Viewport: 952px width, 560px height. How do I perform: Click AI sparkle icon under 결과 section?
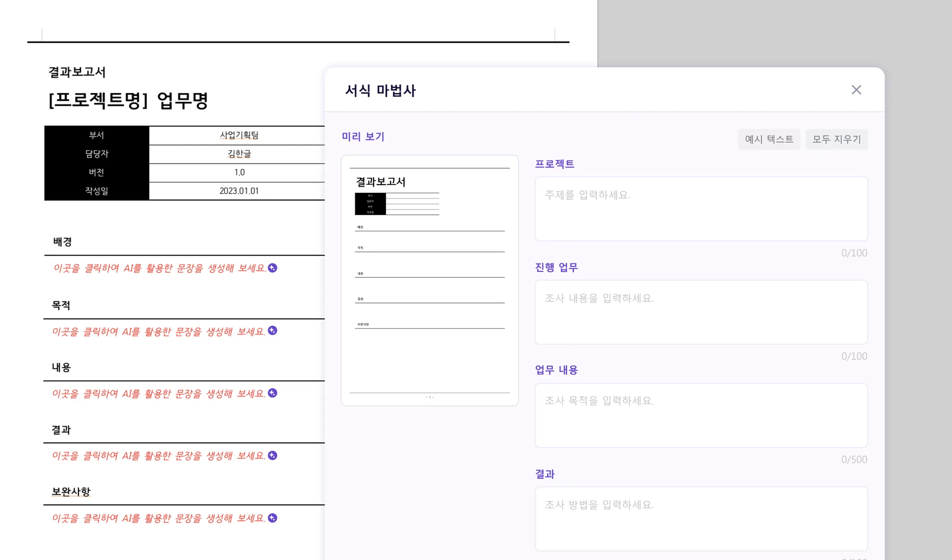(x=273, y=455)
